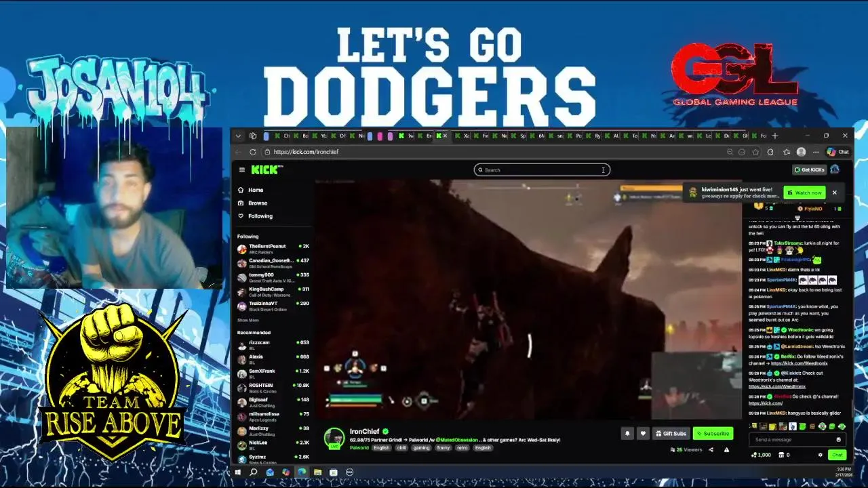Screen dimensions: 868x488
Task: Click the Palworld category link
Action: pyautogui.click(x=359, y=448)
